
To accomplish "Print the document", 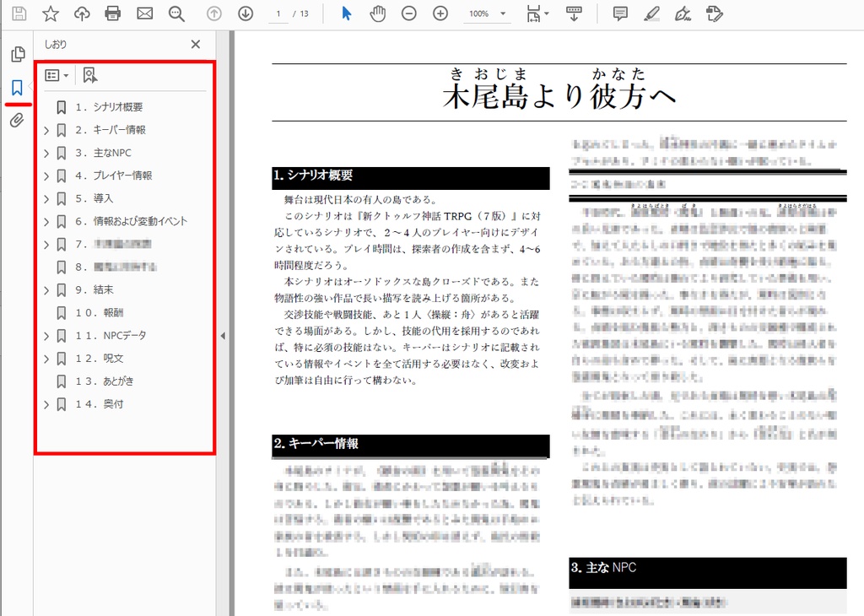I will (x=113, y=14).
